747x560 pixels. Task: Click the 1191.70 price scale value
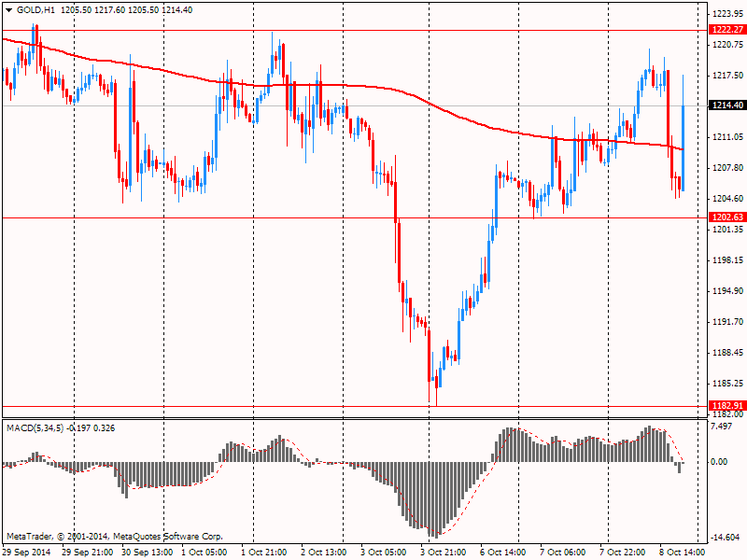click(x=727, y=322)
